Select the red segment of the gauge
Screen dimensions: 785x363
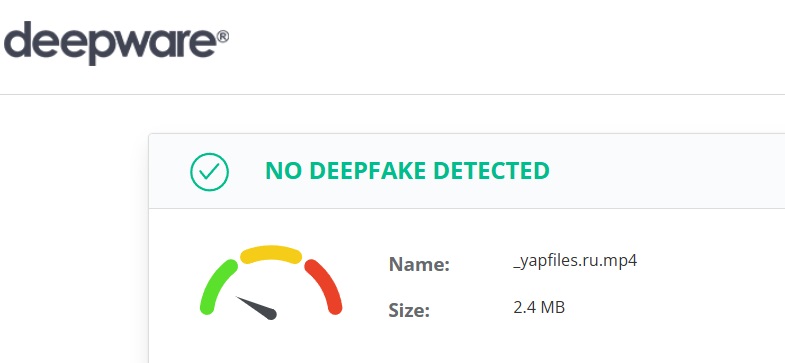pos(324,287)
